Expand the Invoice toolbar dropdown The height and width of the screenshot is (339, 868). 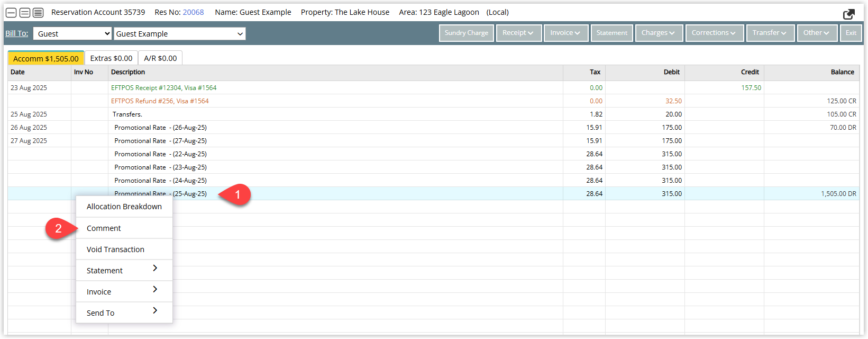point(565,33)
